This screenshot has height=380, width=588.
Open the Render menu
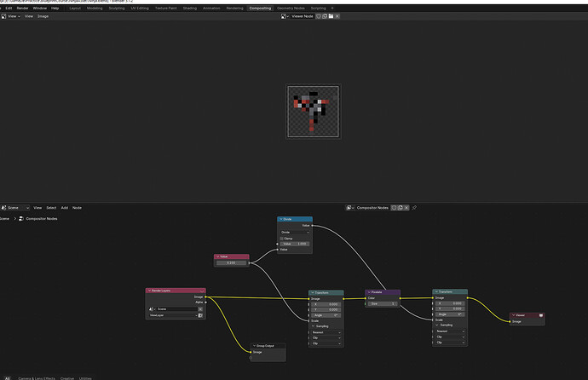pyautogui.click(x=22, y=8)
